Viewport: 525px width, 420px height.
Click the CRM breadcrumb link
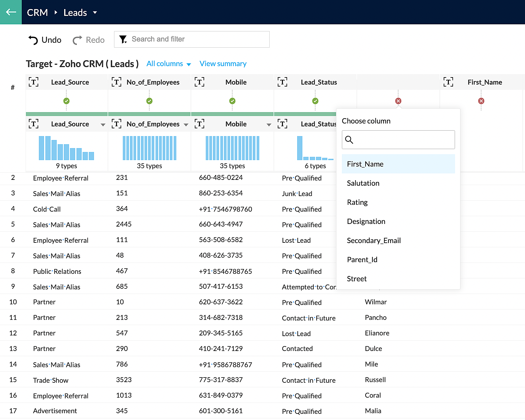(37, 13)
